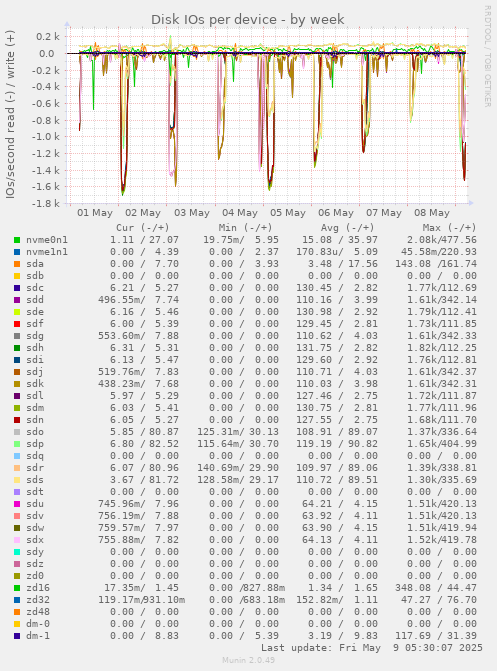This screenshot has height=671, width=497.
Task: Click the nvme0n1 green legend swatch
Action: [17, 240]
